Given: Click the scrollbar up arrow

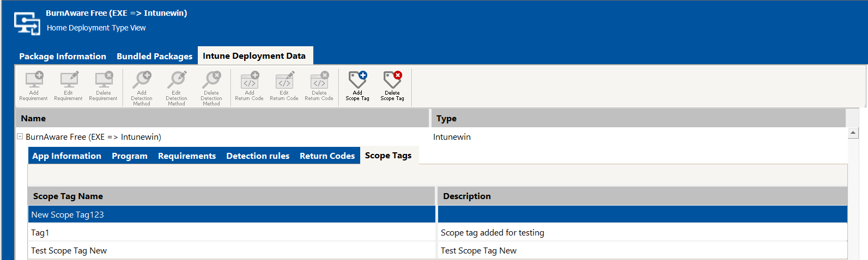Looking at the screenshot, I should 853,133.
